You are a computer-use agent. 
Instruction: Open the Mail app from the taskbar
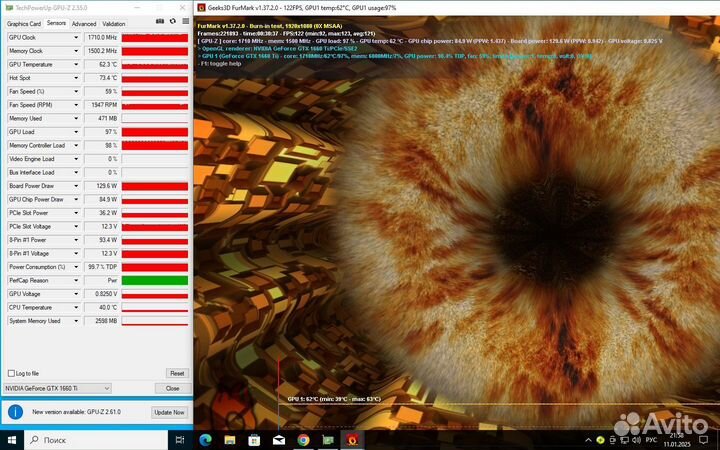(279, 440)
